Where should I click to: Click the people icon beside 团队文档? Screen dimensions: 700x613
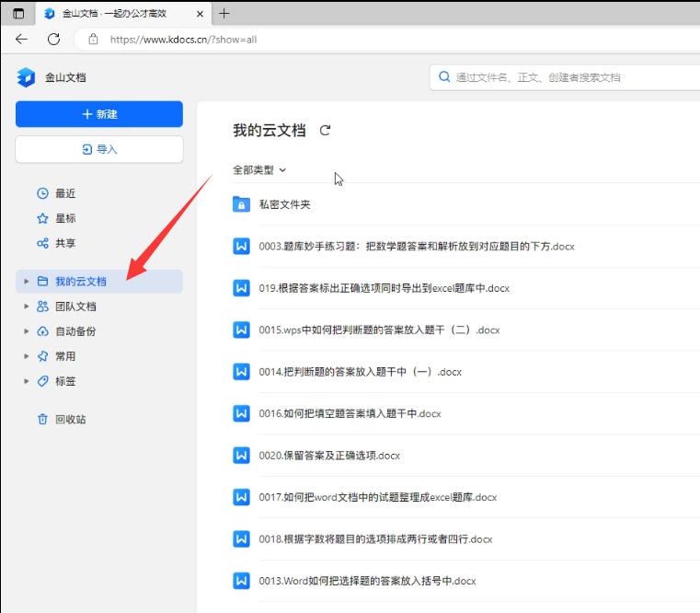tap(42, 306)
